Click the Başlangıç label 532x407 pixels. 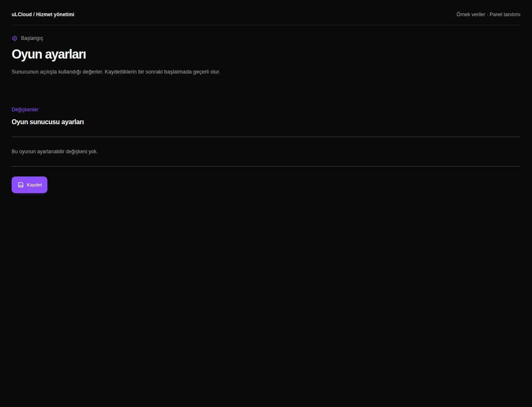click(32, 38)
